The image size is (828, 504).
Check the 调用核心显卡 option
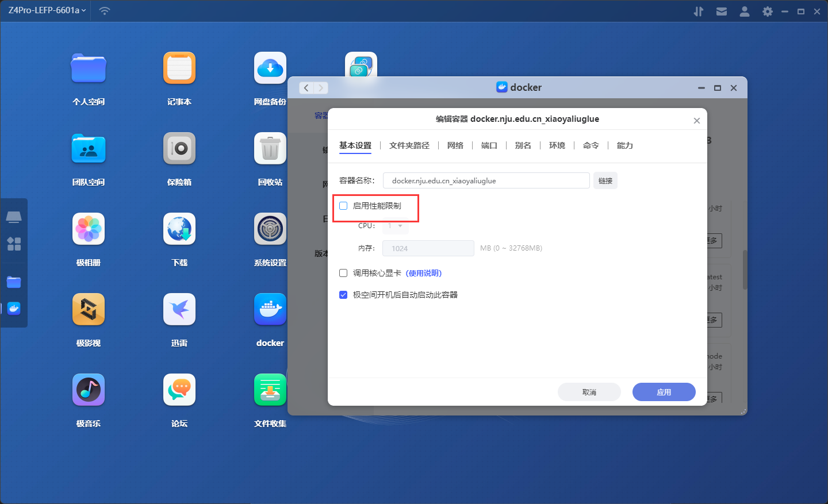[x=343, y=273]
